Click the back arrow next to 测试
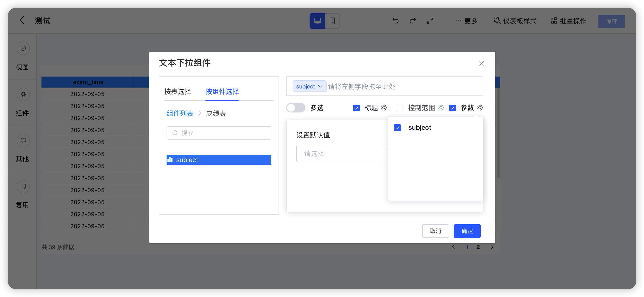The image size is (644, 297). tap(22, 20)
